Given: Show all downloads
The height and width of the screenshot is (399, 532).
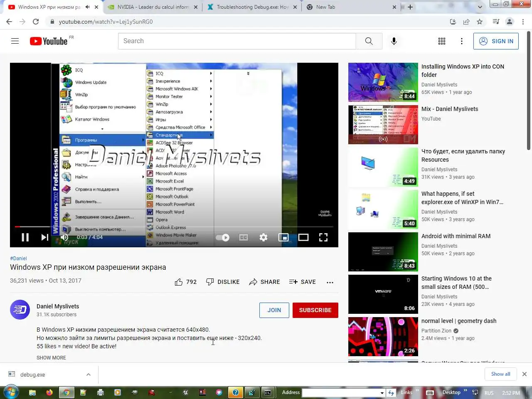Looking at the screenshot, I should [x=500, y=374].
